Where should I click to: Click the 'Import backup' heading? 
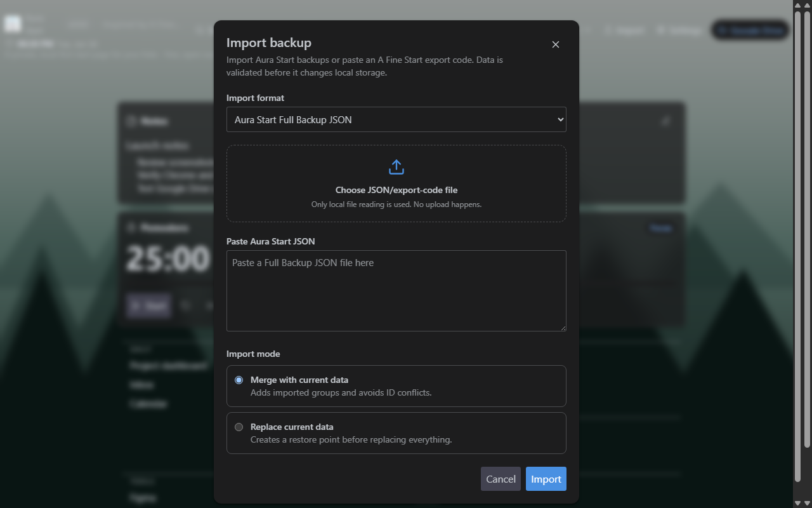pos(269,43)
